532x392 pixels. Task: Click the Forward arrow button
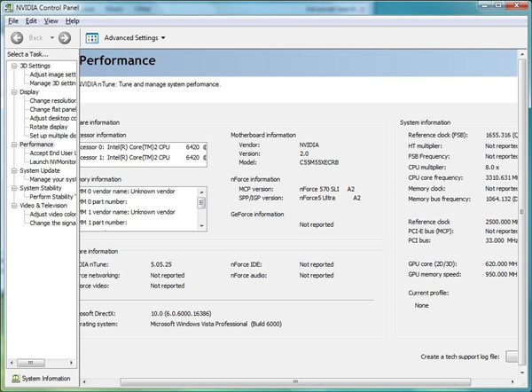[x=64, y=38]
